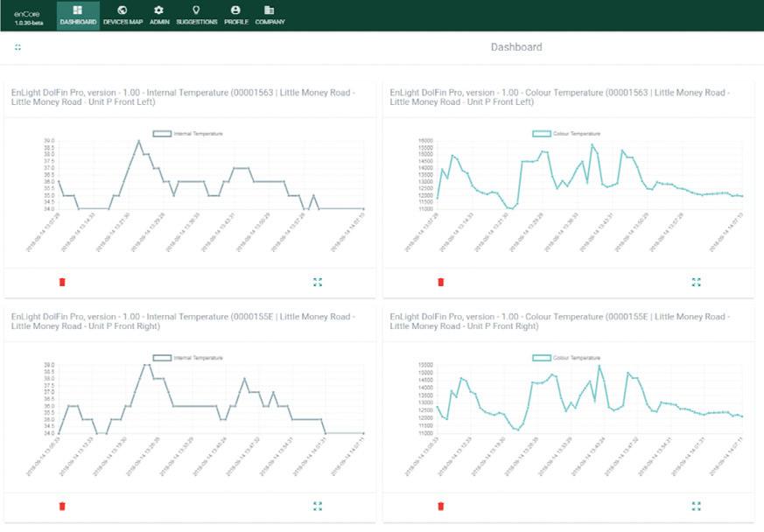Screen dimensions: 764x532
Task: Open the Devices Map page
Action: [123, 16]
